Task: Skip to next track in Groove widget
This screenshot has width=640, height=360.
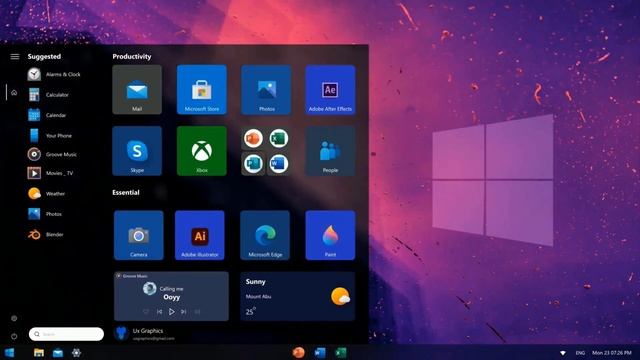Action: tap(184, 311)
